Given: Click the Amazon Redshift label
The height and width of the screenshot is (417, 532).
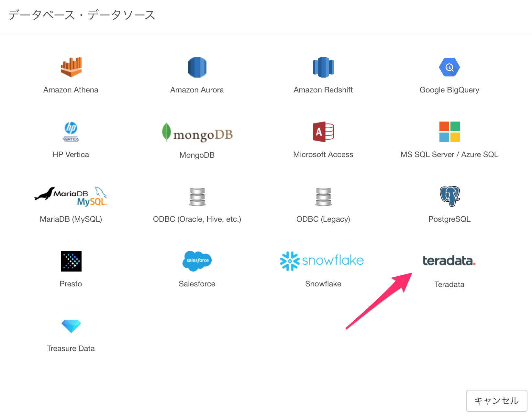Looking at the screenshot, I should click(323, 90).
